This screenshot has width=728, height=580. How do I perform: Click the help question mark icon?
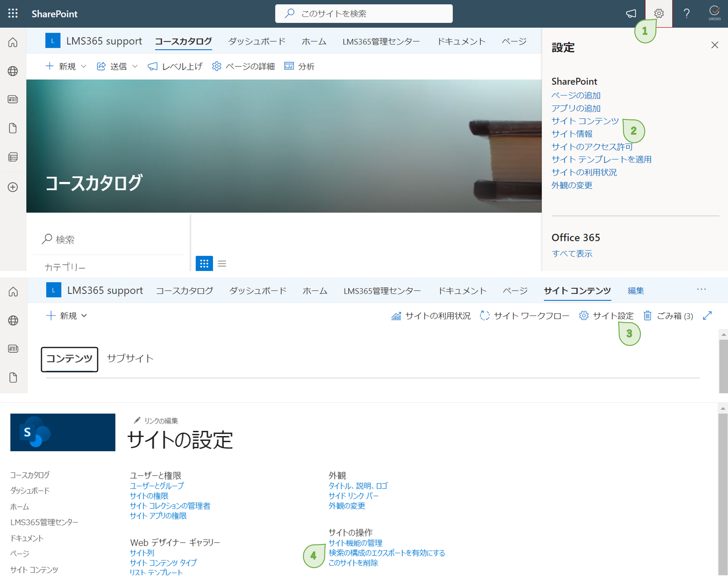click(x=687, y=14)
